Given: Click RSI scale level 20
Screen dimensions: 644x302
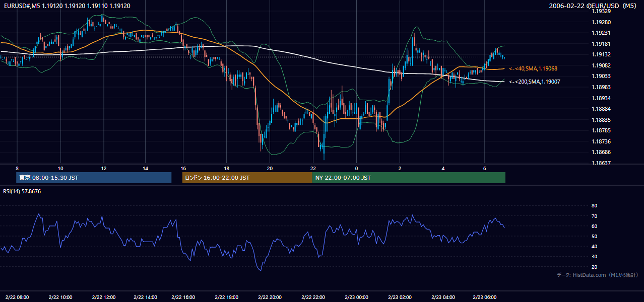Looking at the screenshot, I should point(594,267).
